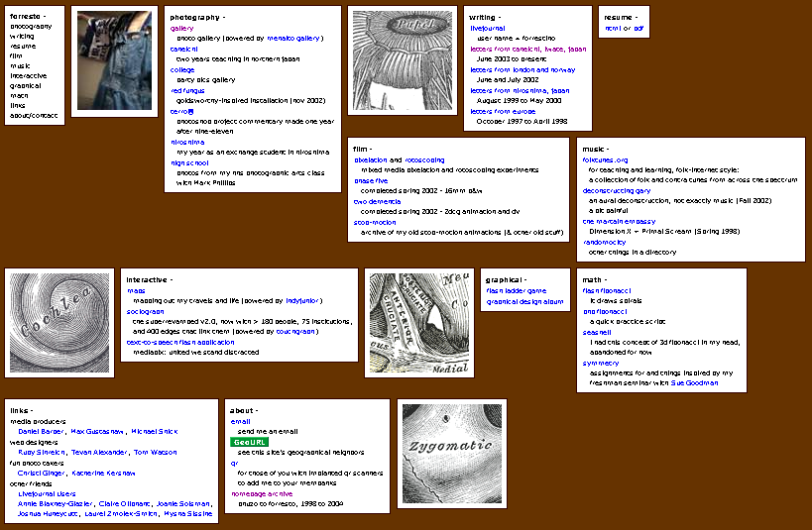Image resolution: width=812 pixels, height=530 pixels.
Task: Open letters from london and norway
Action: 522,70
